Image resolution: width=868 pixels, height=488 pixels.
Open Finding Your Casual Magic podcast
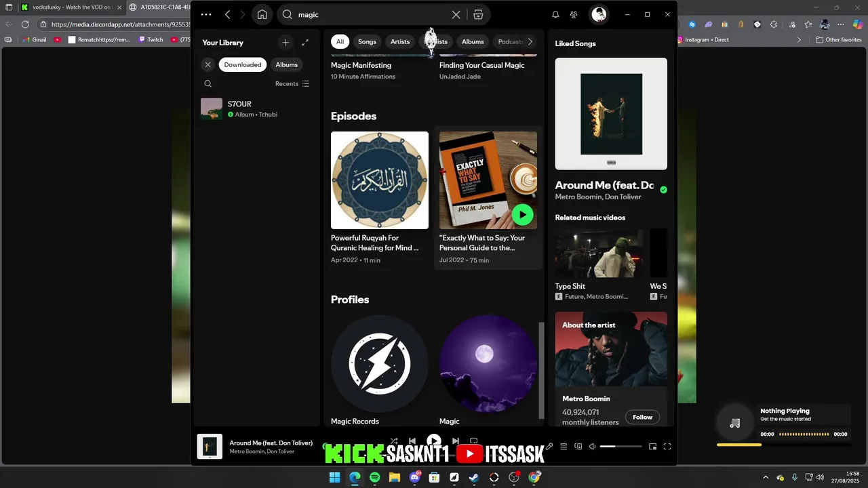coord(482,65)
